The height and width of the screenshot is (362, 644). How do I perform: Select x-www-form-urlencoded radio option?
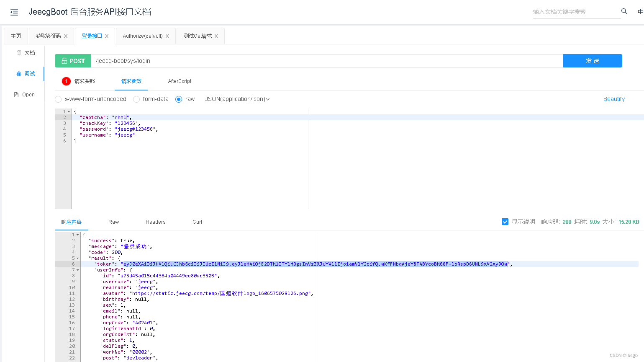coord(58,99)
